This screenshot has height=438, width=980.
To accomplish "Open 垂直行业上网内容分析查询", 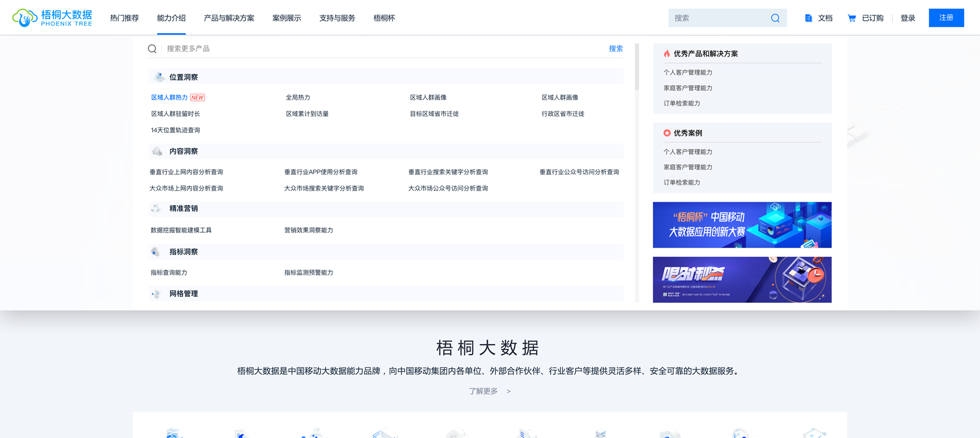I will [x=186, y=172].
